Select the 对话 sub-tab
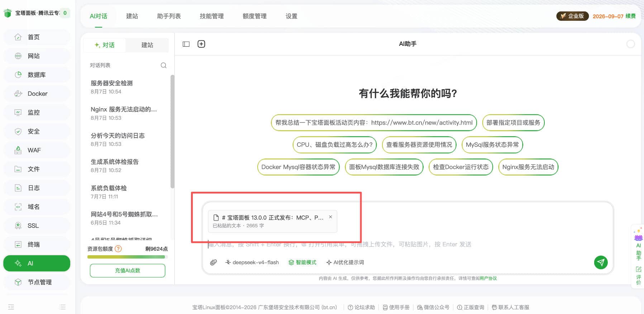The image size is (644, 314). point(105,45)
